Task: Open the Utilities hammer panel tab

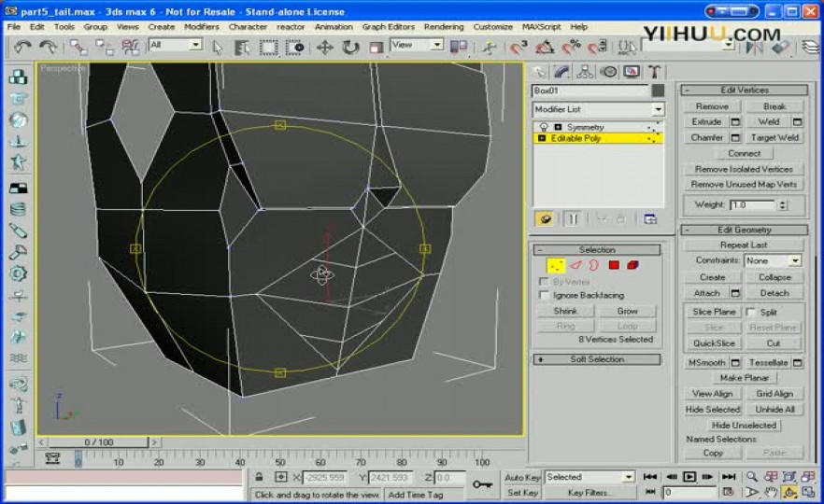Action: coord(654,71)
